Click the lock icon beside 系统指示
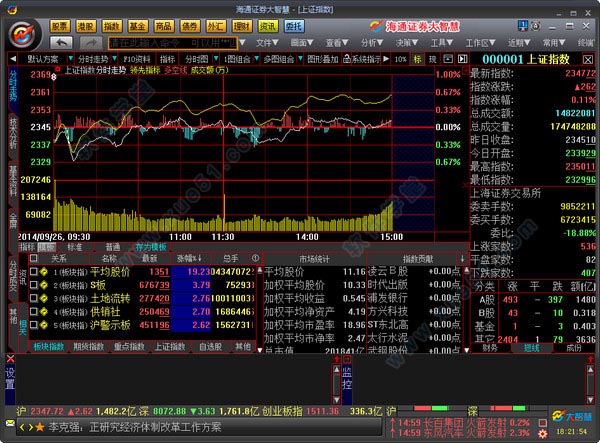 pyautogui.click(x=347, y=59)
